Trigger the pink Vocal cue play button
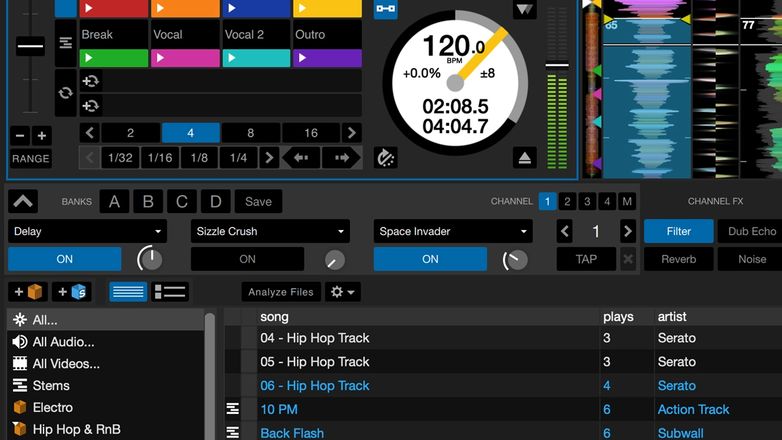Image resolution: width=782 pixels, height=440 pixels. click(185, 58)
